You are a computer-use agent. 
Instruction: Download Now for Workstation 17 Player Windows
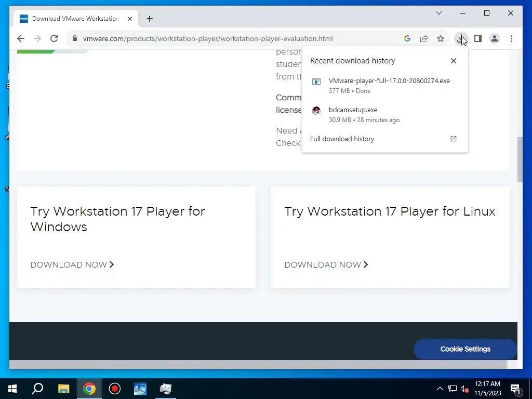(x=72, y=264)
